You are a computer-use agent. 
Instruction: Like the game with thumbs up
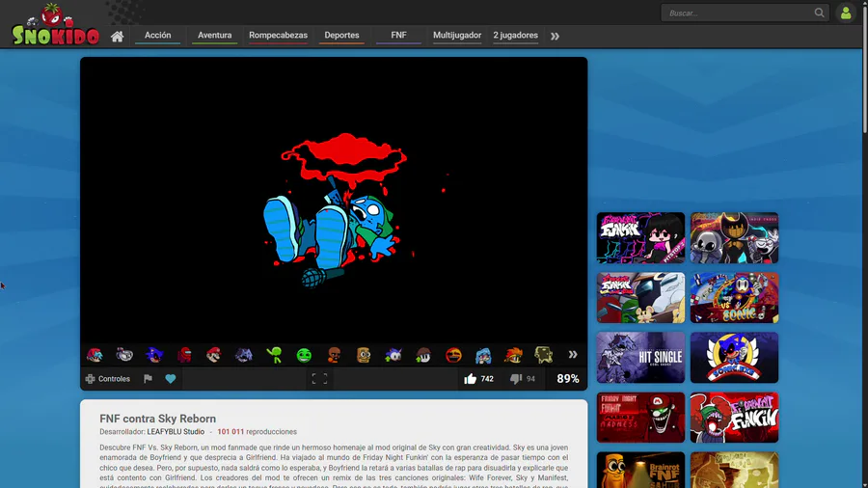(x=478, y=379)
